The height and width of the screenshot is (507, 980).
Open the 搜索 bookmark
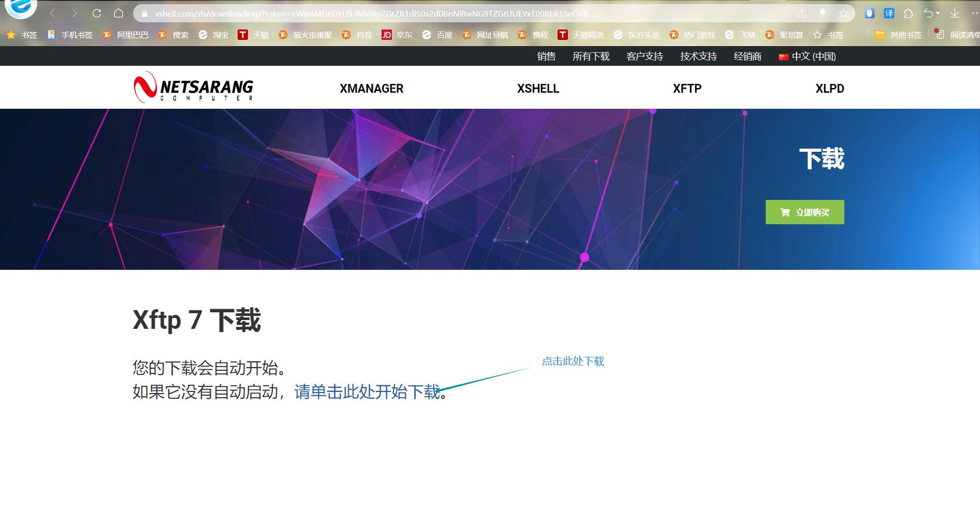point(173,35)
